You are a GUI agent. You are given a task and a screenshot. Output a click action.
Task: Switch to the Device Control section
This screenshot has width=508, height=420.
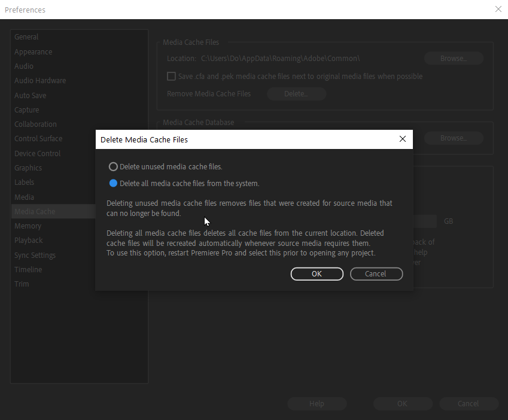36,153
